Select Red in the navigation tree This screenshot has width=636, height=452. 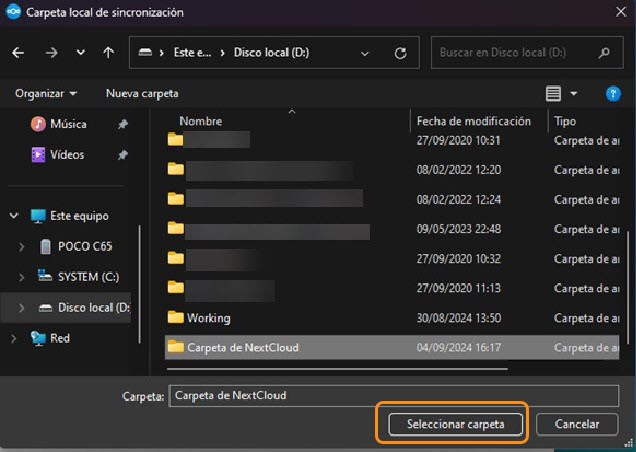coord(59,338)
